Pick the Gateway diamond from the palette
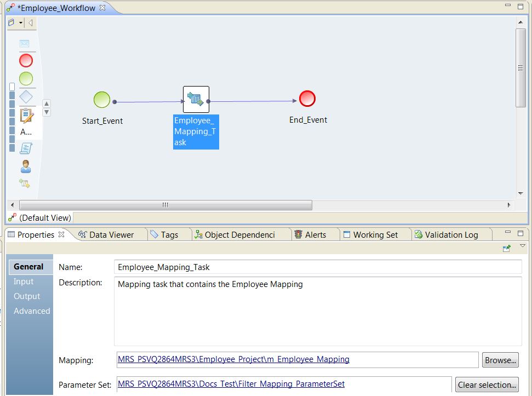Image resolution: width=532 pixels, height=396 pixels. click(26, 97)
